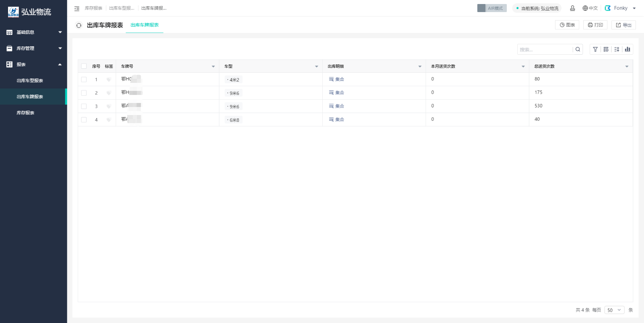Viewport: 644px width, 323px height.
Task: Open the Fonky user dropdown arrow
Action: (634, 8)
